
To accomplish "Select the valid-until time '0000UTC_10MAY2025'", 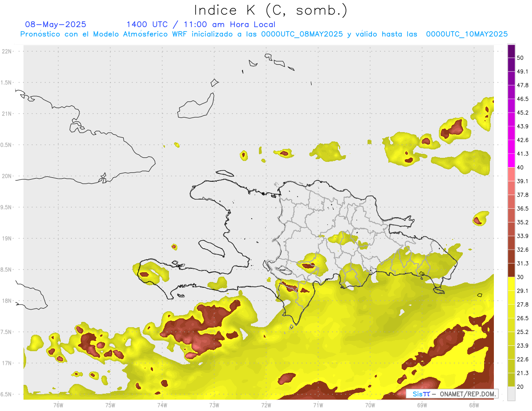I will click(x=467, y=34).
